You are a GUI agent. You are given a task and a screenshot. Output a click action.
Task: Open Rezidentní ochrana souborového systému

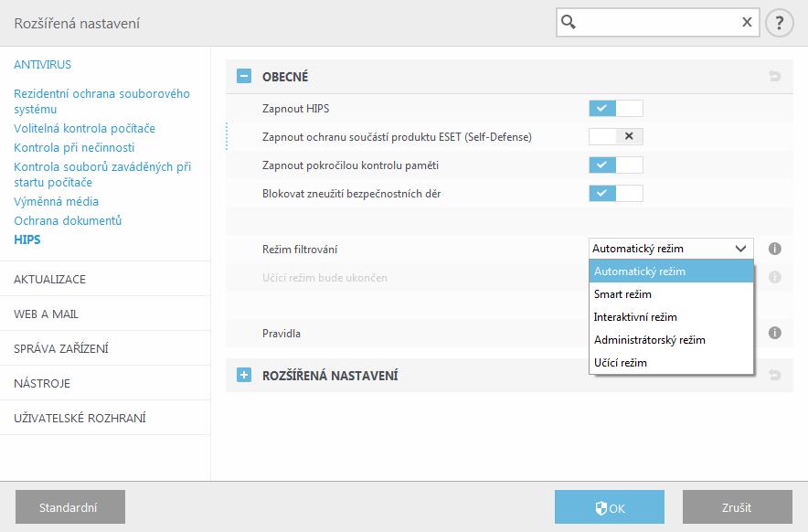pos(102,101)
